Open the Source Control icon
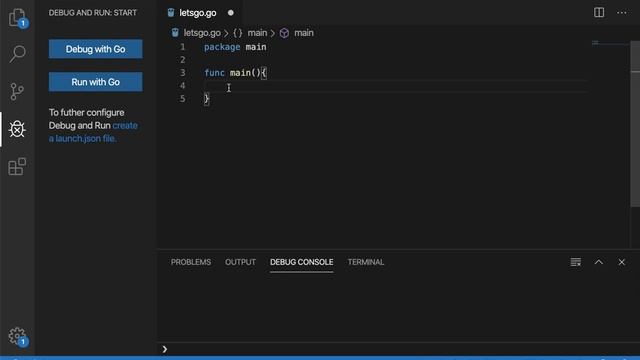Image resolution: width=640 pixels, height=360 pixels. [17, 91]
